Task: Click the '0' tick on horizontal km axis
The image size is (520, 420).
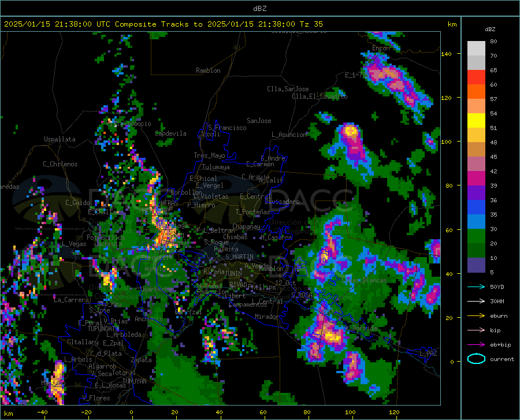Action: (132, 412)
